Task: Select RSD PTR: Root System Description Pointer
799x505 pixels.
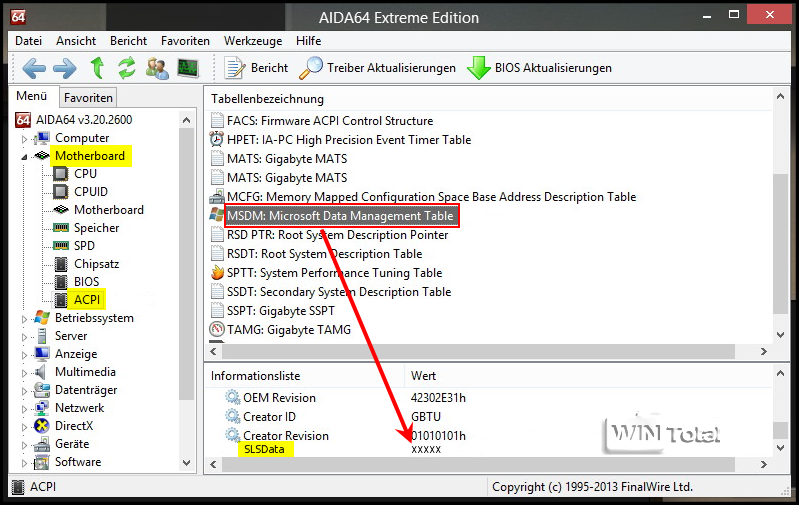Action: (337, 235)
